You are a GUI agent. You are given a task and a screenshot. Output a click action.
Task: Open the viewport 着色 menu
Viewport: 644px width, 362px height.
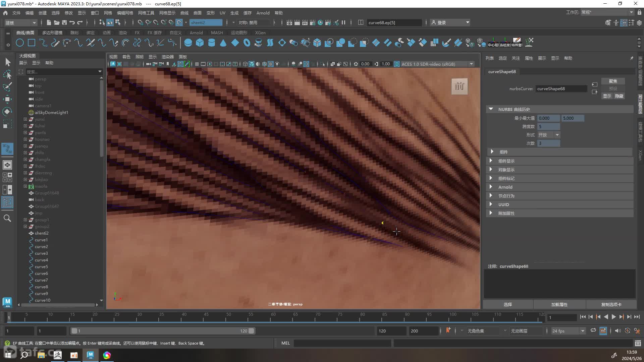(x=126, y=57)
